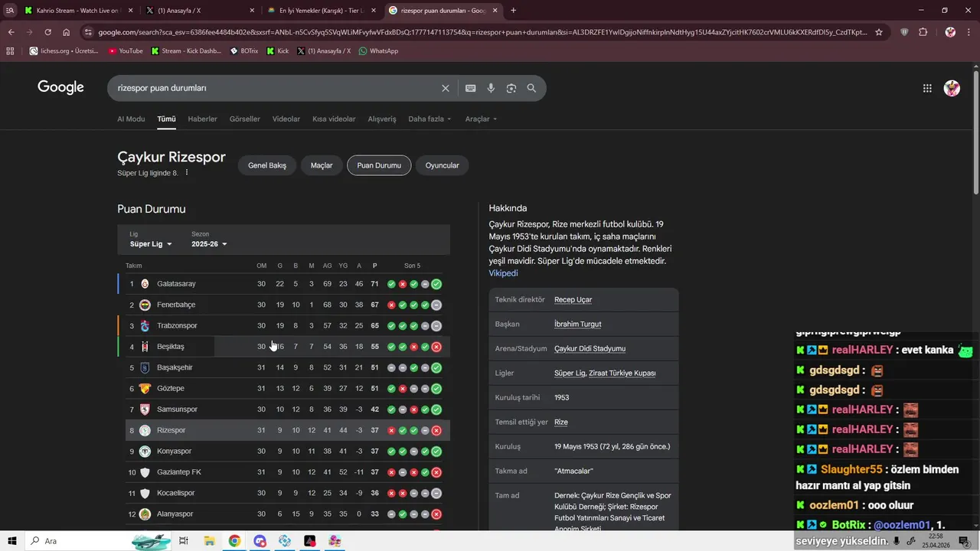Click the page vertical scrollbar thumb

[975, 132]
